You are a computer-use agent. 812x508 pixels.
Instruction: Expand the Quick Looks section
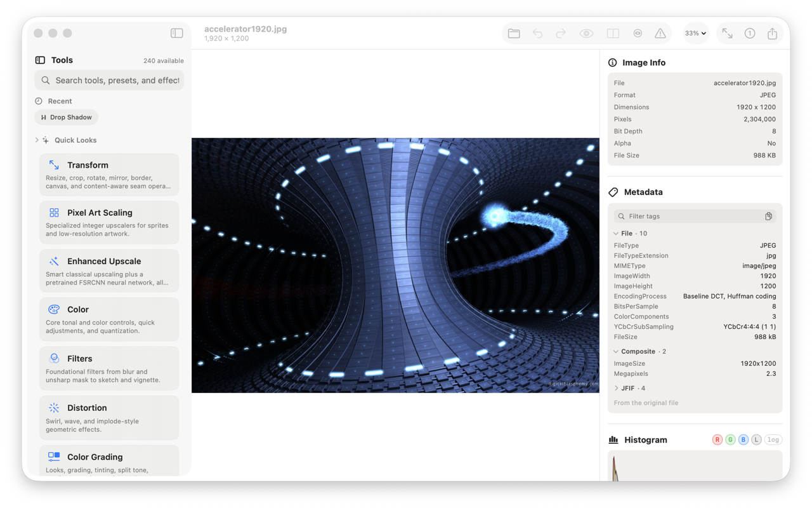(37, 140)
